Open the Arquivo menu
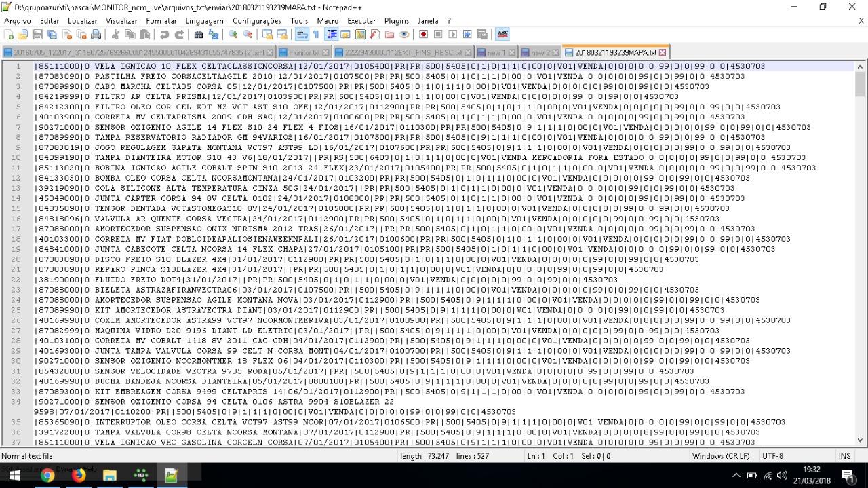The image size is (868, 488). (x=18, y=21)
